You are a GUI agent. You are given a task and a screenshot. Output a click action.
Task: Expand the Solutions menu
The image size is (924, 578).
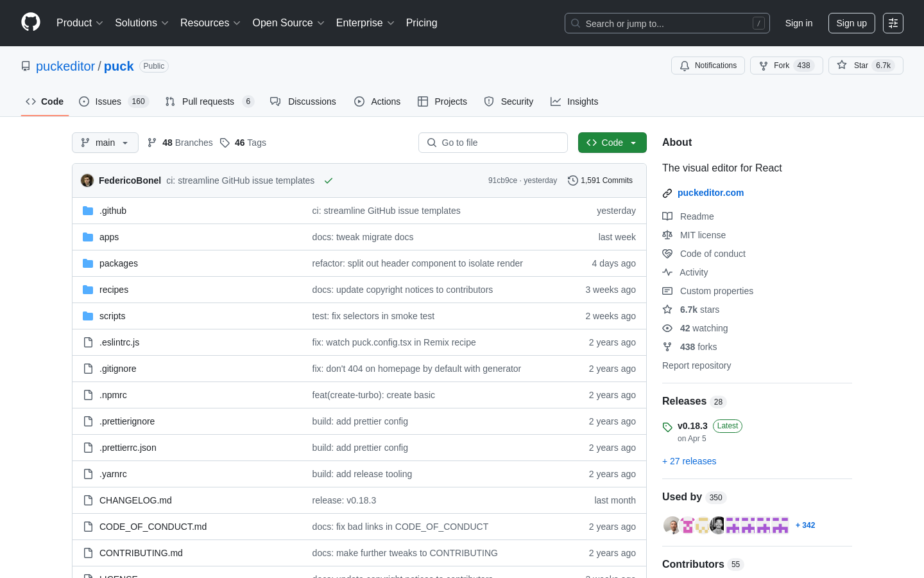(x=142, y=23)
